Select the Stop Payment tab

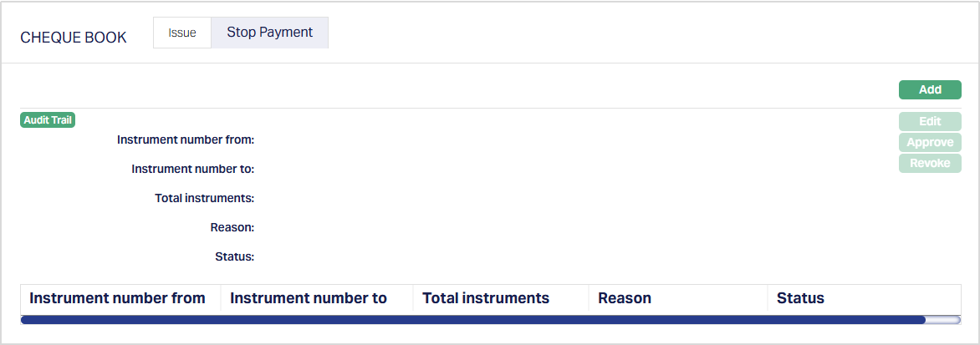pos(269,33)
